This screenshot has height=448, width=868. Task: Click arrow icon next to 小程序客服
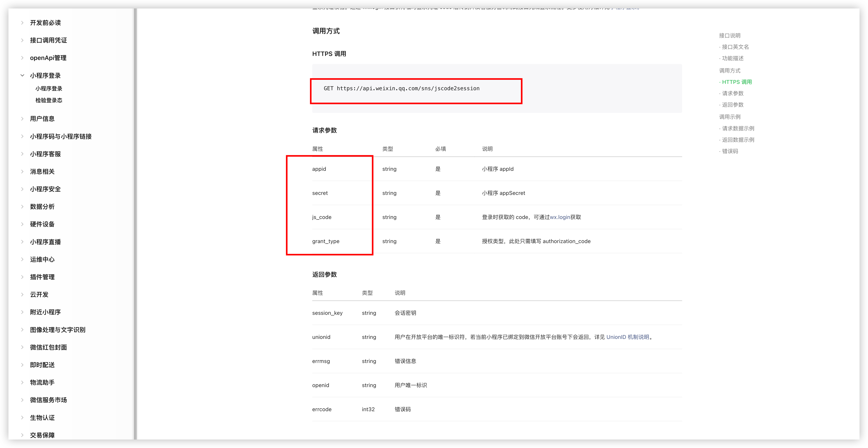tap(22, 154)
